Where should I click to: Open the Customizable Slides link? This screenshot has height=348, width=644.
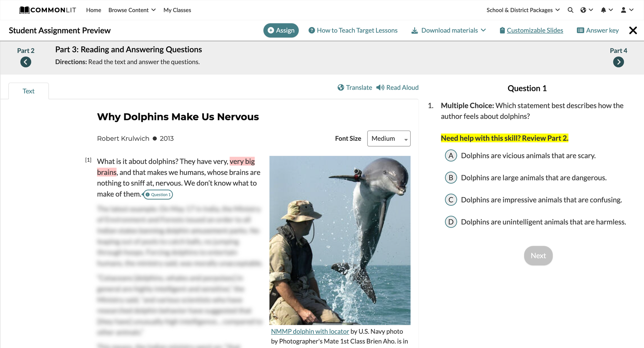point(535,30)
